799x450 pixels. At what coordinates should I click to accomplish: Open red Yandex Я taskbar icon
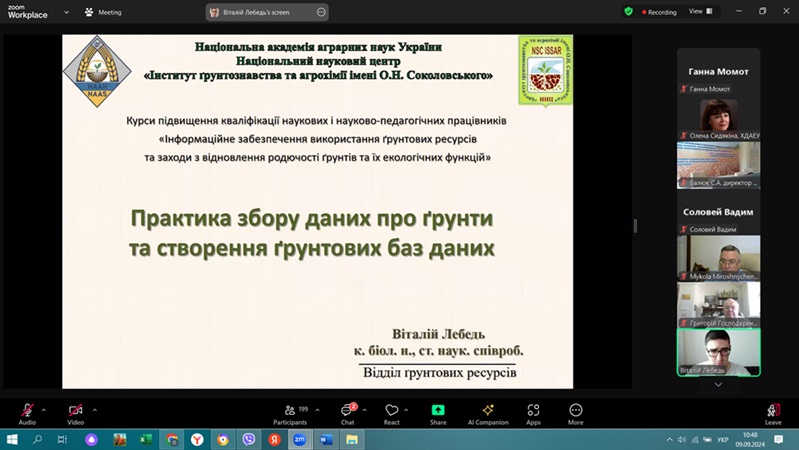click(x=274, y=439)
